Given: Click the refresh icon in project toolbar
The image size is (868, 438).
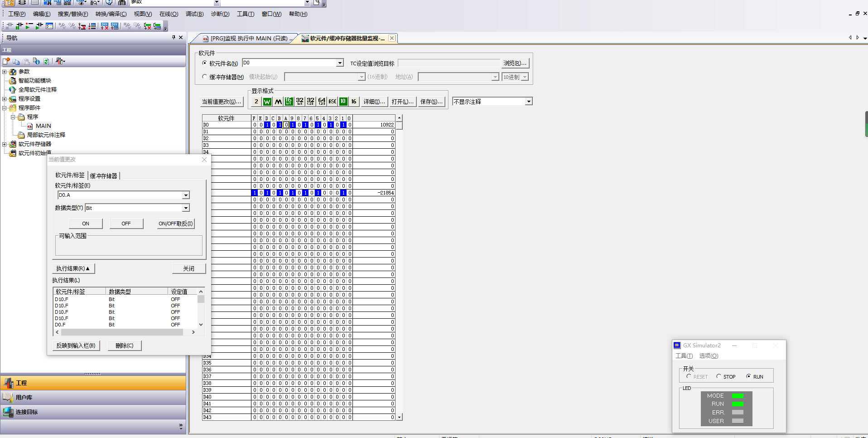Looking at the screenshot, I should point(46,61).
